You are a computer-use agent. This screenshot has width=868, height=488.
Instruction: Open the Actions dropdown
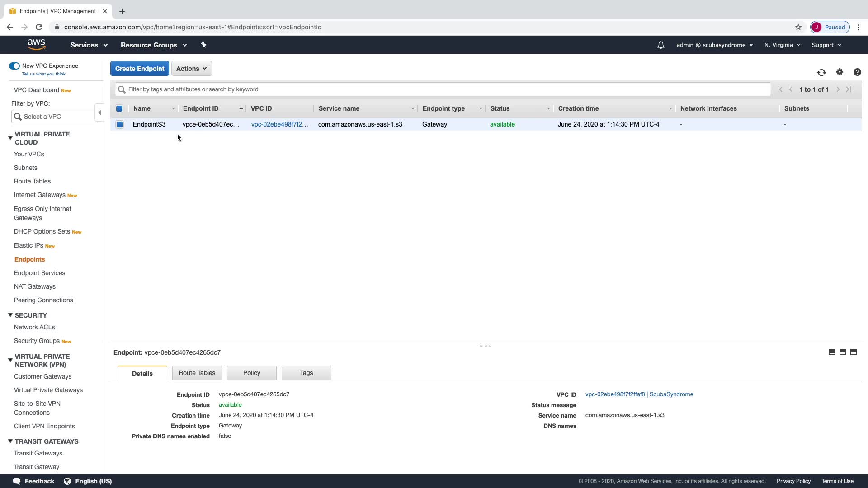(x=191, y=69)
